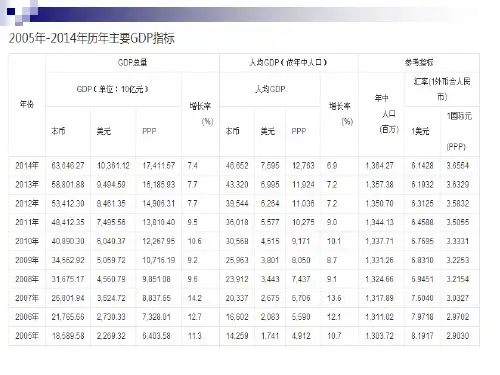Select the 2005年 row label
The width and height of the screenshot is (500, 375).
27,336
